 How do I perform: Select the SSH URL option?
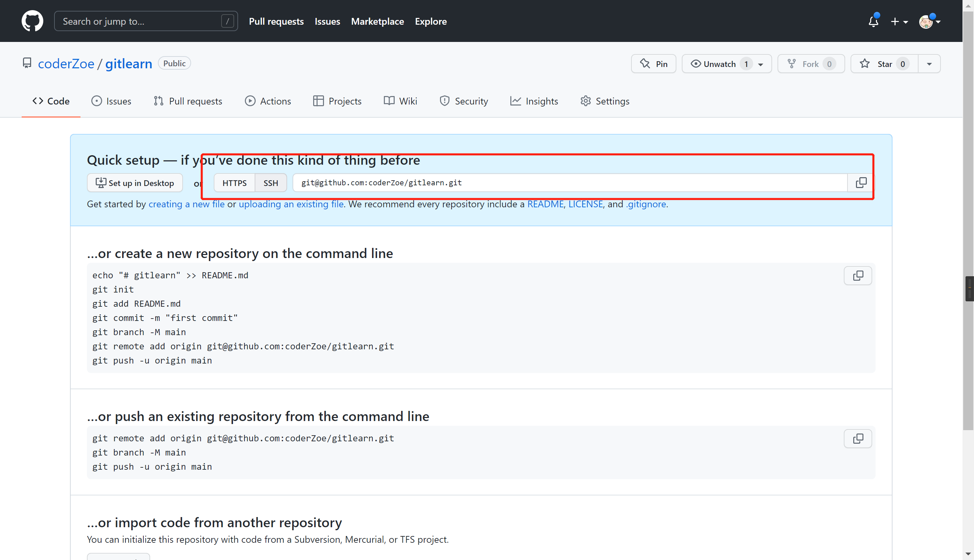(x=271, y=183)
